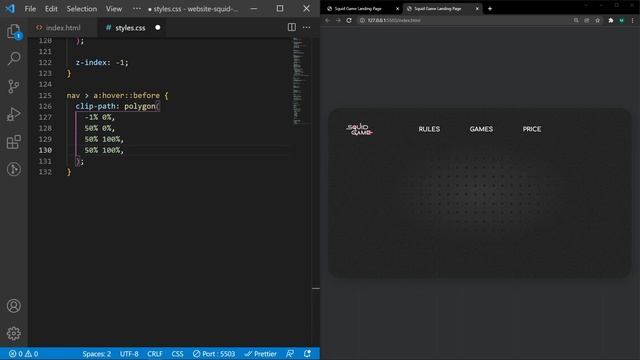Bookmark this page with star icon
The width and height of the screenshot is (640, 360).
598,20
